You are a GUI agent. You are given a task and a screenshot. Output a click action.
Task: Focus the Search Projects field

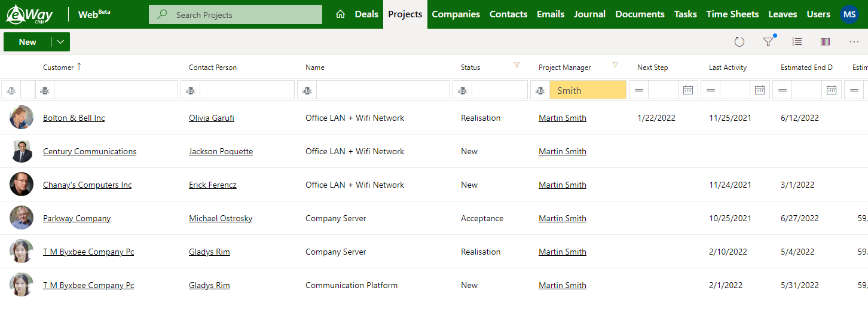pyautogui.click(x=236, y=14)
